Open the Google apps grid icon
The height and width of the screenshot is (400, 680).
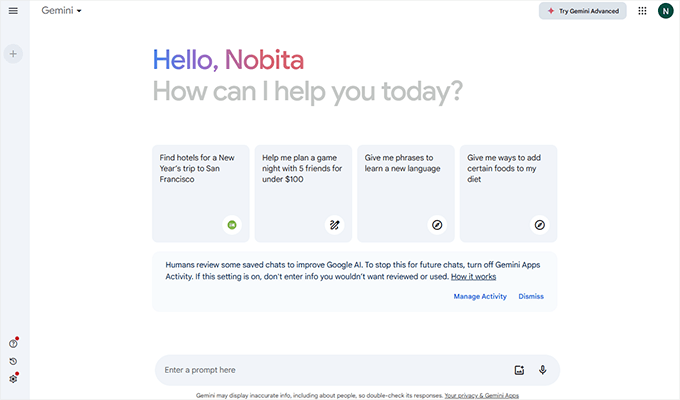point(642,11)
